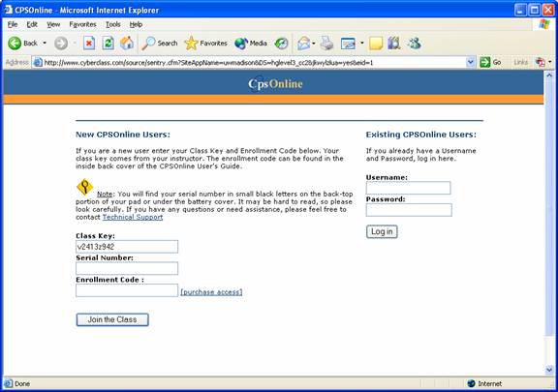Viewport: 558px width, 392px height.
Task: Click the Join the Class button
Action: [112, 319]
